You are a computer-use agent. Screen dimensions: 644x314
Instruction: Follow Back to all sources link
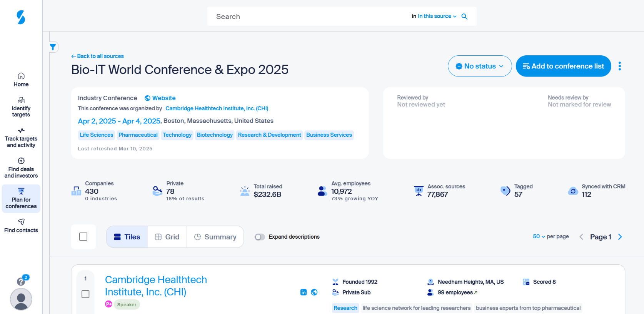point(97,56)
